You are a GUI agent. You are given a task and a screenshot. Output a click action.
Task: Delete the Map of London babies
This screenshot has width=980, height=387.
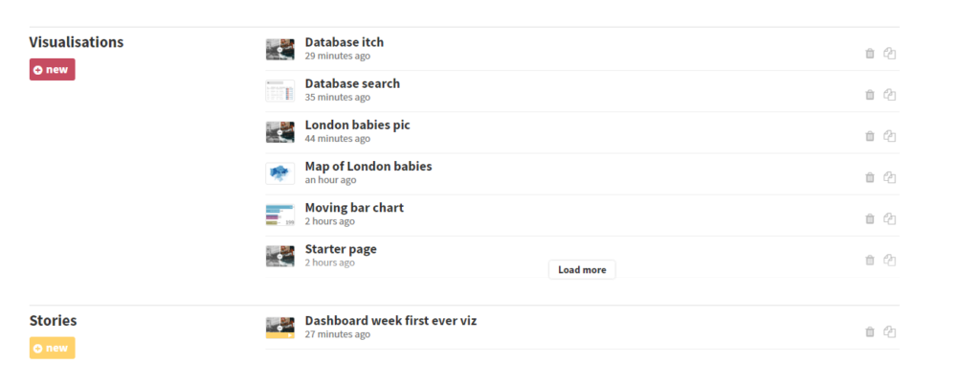tap(870, 177)
